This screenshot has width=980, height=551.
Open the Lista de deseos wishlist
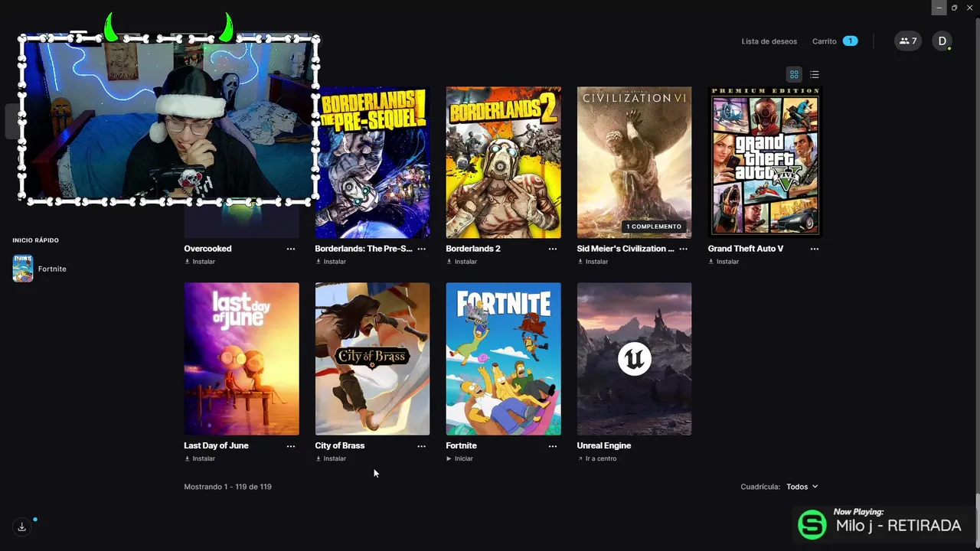(x=769, y=41)
